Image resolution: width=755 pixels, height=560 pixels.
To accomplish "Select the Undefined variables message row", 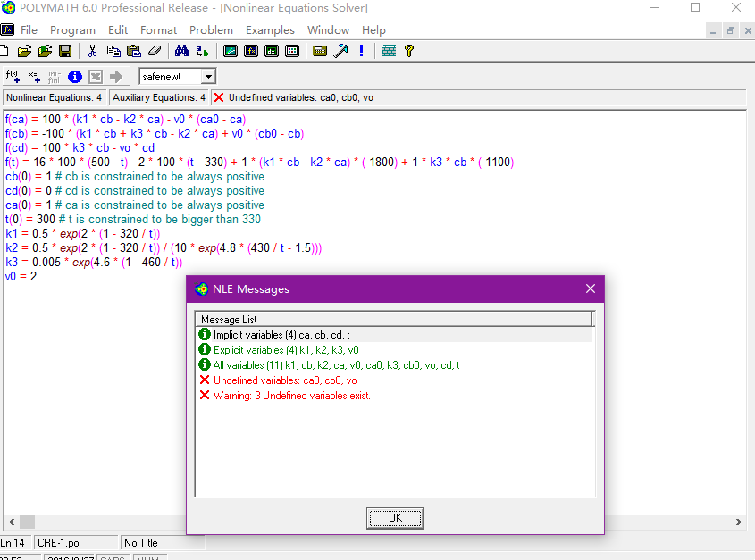I will [x=282, y=380].
